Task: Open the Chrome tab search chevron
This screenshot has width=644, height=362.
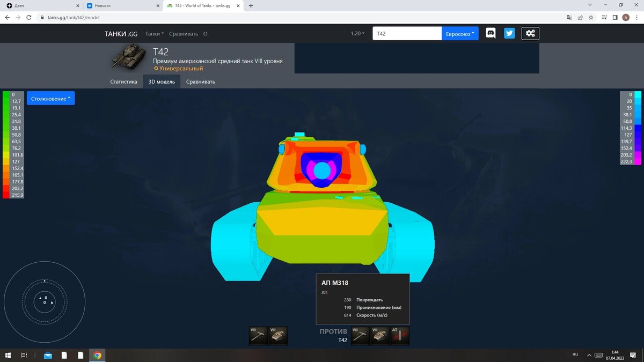Action: click(x=590, y=5)
